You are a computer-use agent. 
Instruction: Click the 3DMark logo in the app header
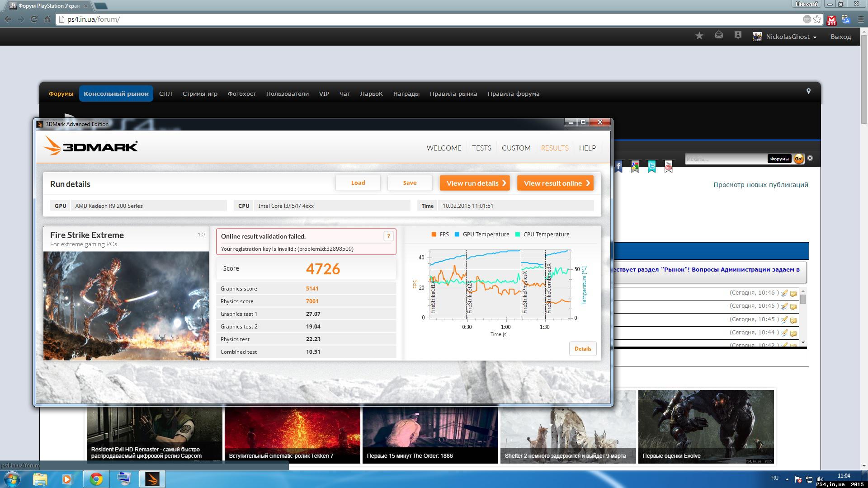pos(90,146)
